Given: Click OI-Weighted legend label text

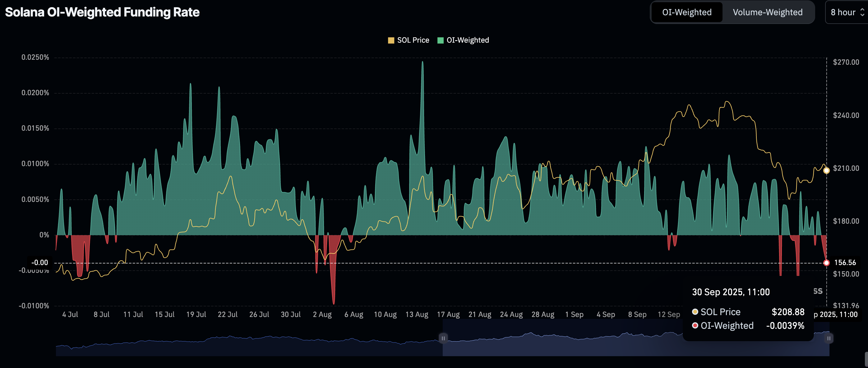Looking at the screenshot, I should click(467, 40).
